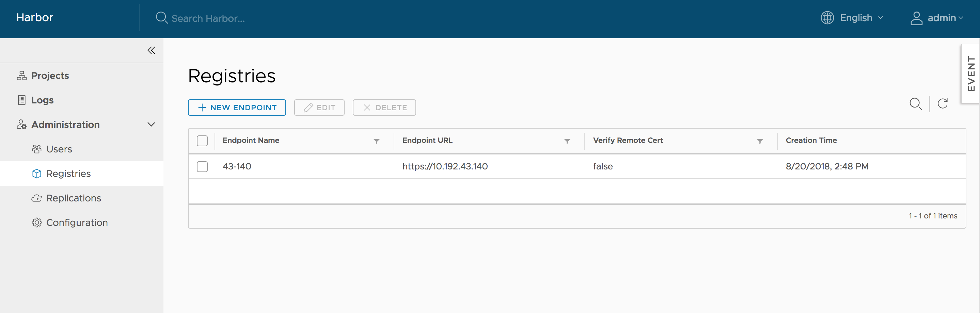Collapse the Administration section chevron

(151, 125)
